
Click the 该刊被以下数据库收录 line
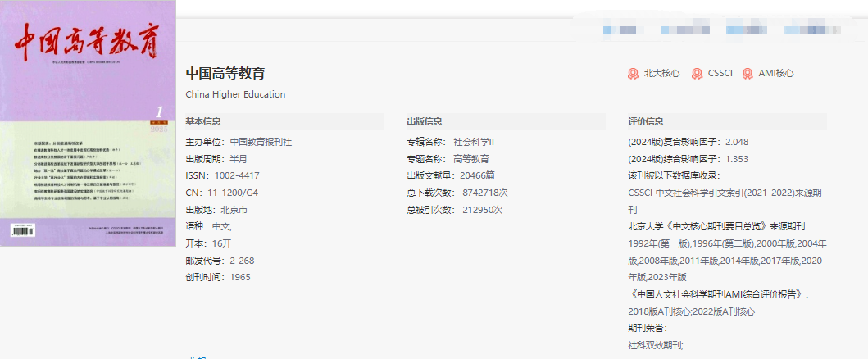(x=675, y=175)
